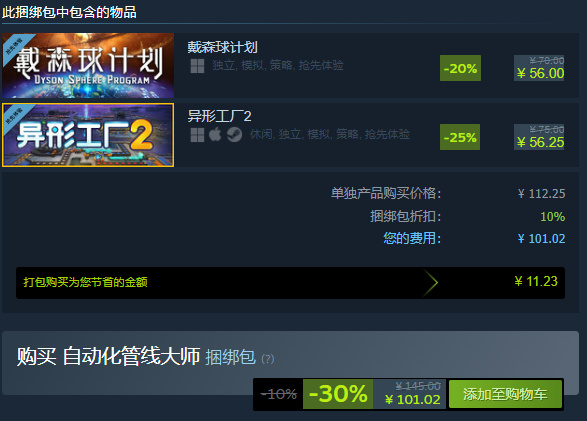Click the -20% discount badge

[460, 68]
